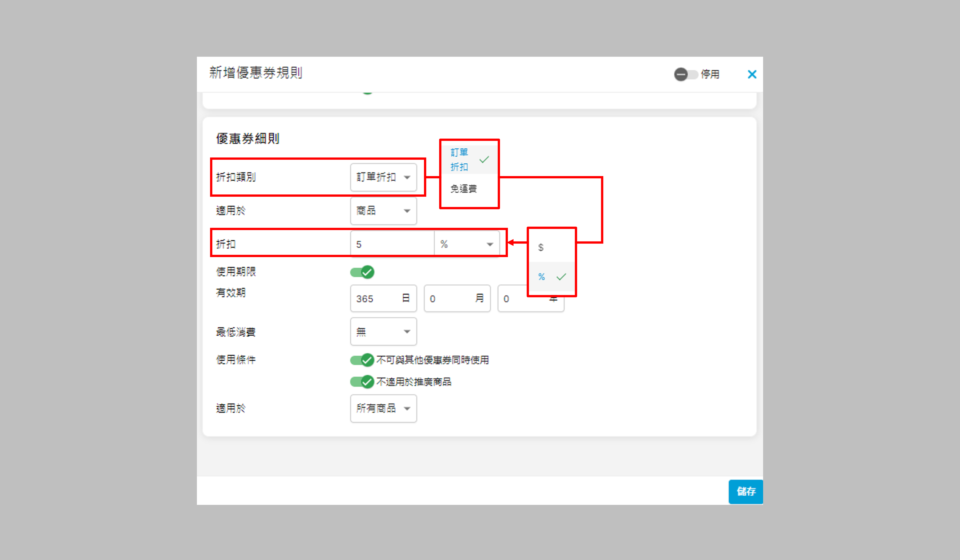960x560 pixels.
Task: Select 免運費 option in the list
Action: tap(464, 189)
